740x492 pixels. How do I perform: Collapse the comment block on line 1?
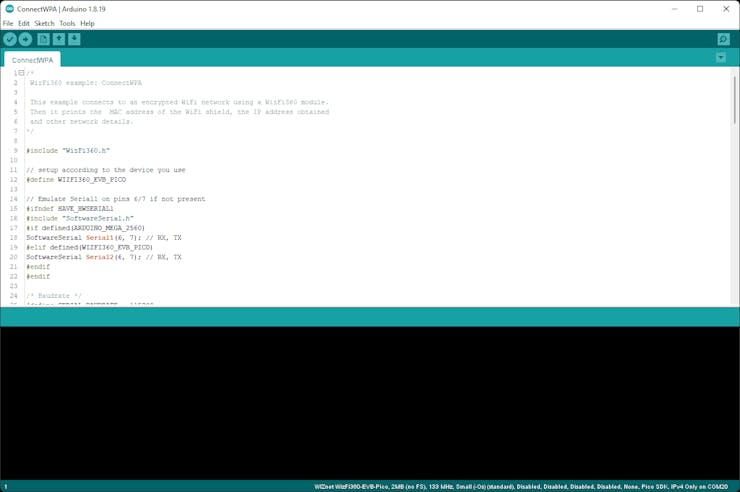pos(21,73)
